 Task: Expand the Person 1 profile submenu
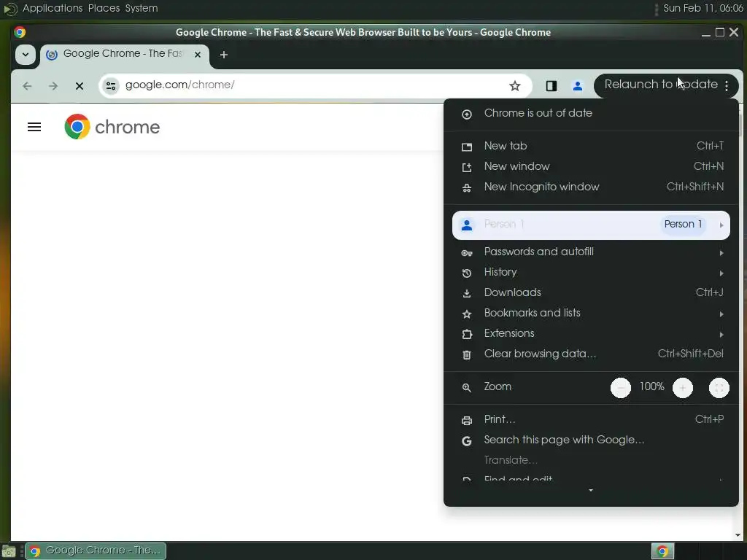pos(591,225)
